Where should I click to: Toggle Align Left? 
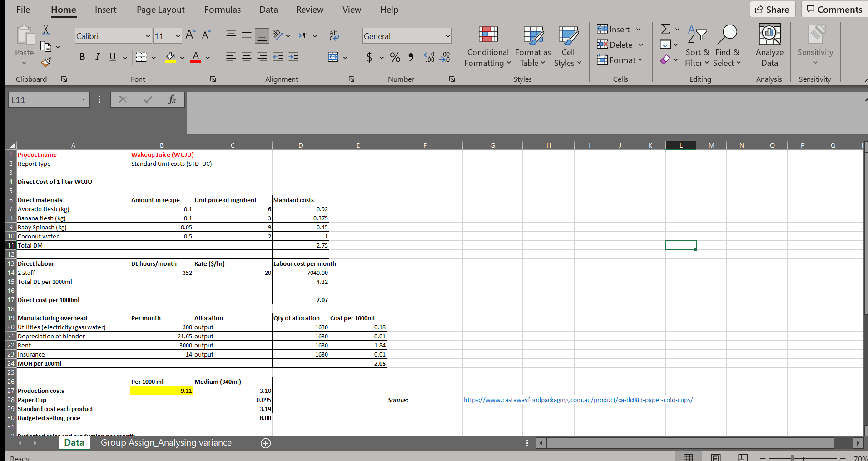tap(231, 57)
